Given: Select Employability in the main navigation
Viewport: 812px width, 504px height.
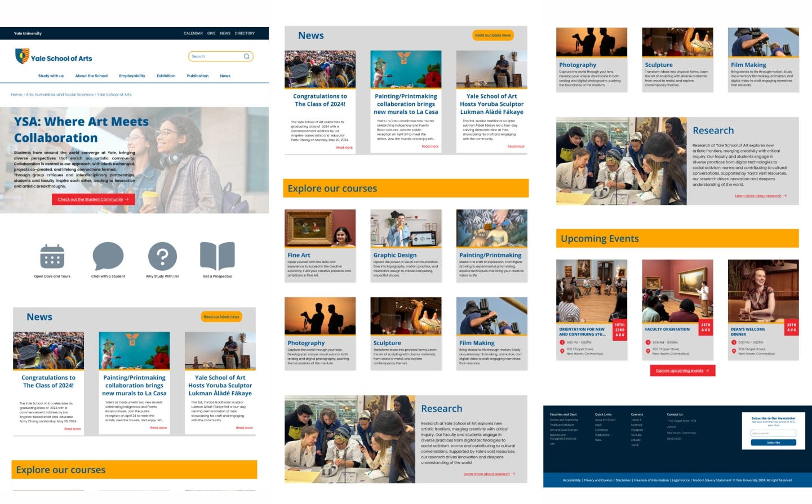Looking at the screenshot, I should (132, 76).
